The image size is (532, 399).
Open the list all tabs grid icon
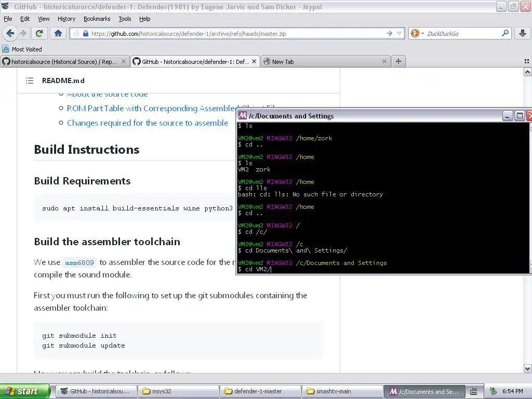pos(527,61)
